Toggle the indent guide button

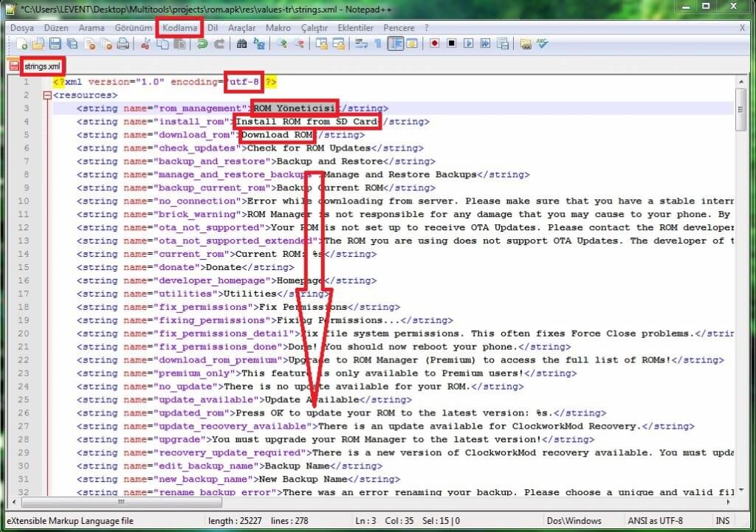[x=395, y=44]
